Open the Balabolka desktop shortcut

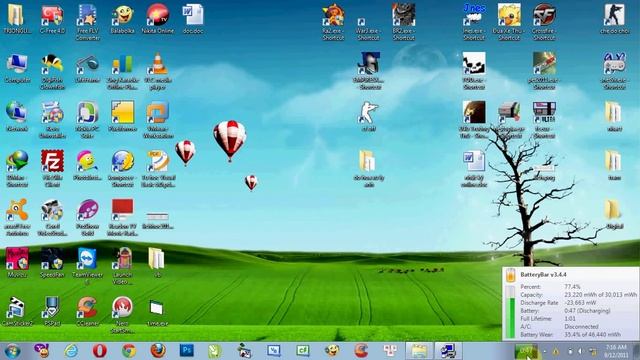[122, 18]
